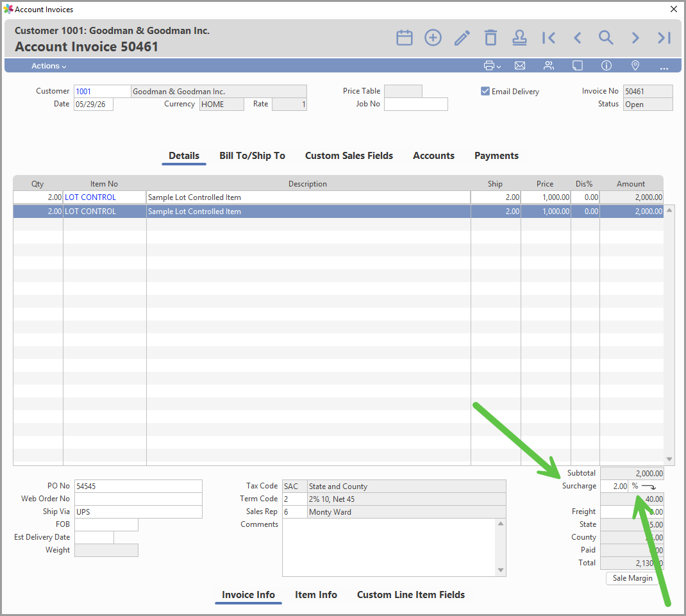Go to previous invoice record
The image size is (686, 616).
click(x=578, y=38)
